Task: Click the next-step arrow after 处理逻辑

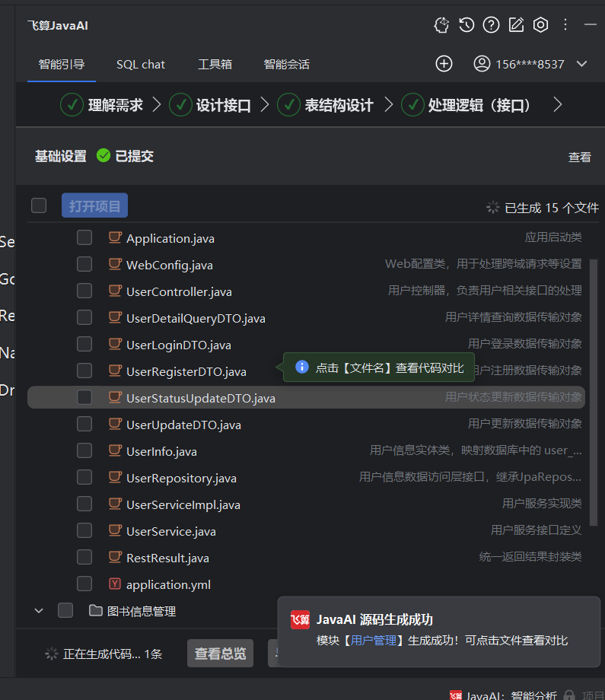Action: point(557,105)
